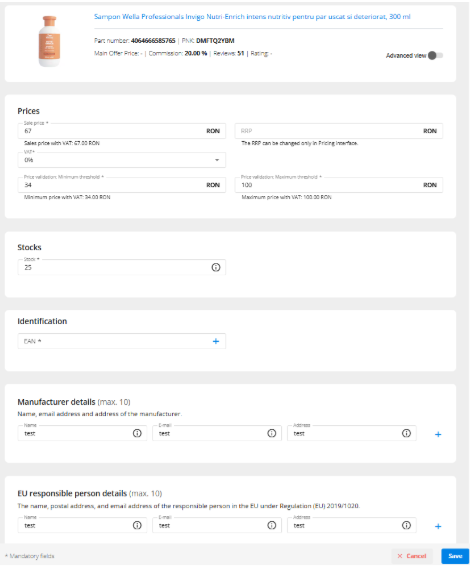
Task: Click the Stock quantity input field
Action: [x=122, y=267]
